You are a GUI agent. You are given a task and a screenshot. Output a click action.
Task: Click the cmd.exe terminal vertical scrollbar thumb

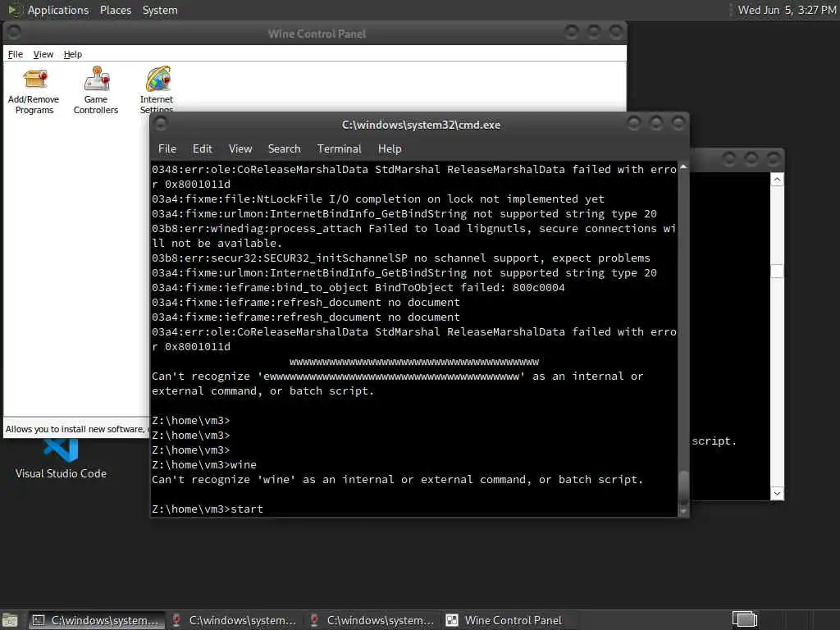(683, 487)
